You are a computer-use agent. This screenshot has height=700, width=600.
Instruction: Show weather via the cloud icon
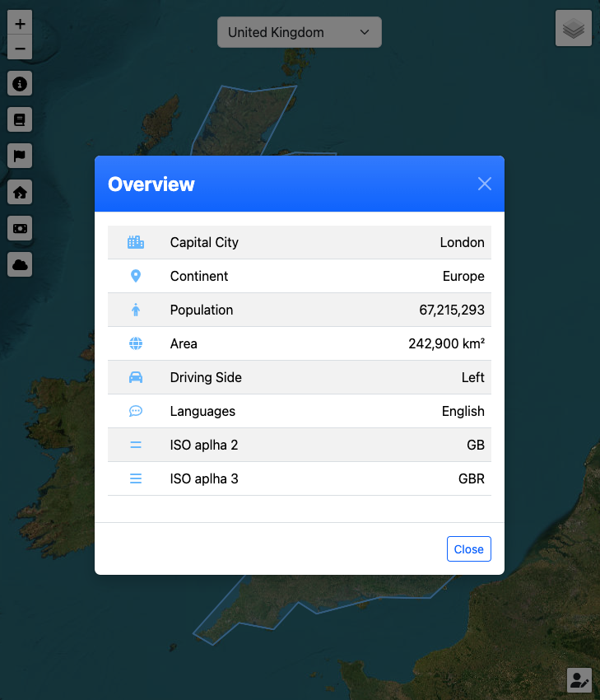(x=20, y=264)
